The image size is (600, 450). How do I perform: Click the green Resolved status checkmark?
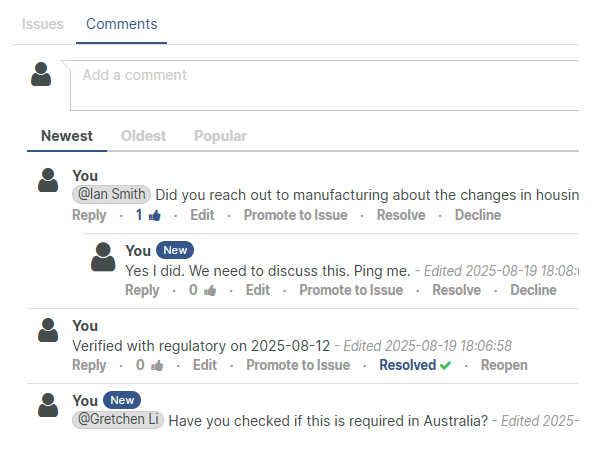tap(445, 366)
